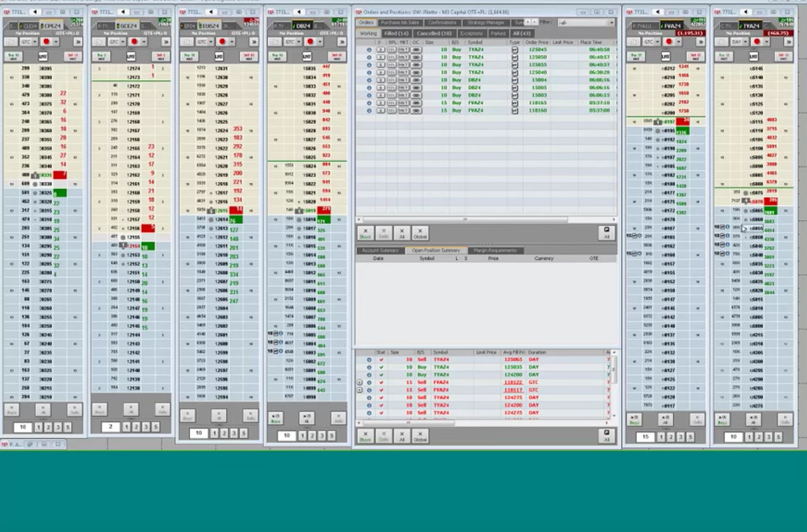Screen dimensions: 807x532
Task: Select quantity preset 5 on the TYAZ4 ladder
Action: point(779,437)
